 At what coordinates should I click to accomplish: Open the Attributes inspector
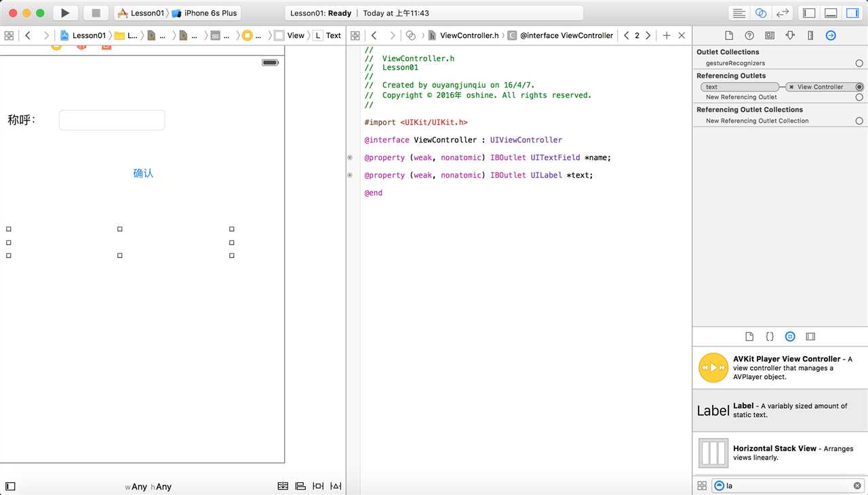tap(790, 35)
